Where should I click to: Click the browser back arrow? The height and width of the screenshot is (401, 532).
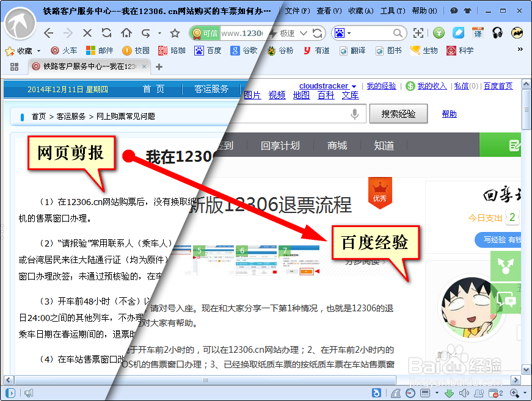tap(48, 33)
